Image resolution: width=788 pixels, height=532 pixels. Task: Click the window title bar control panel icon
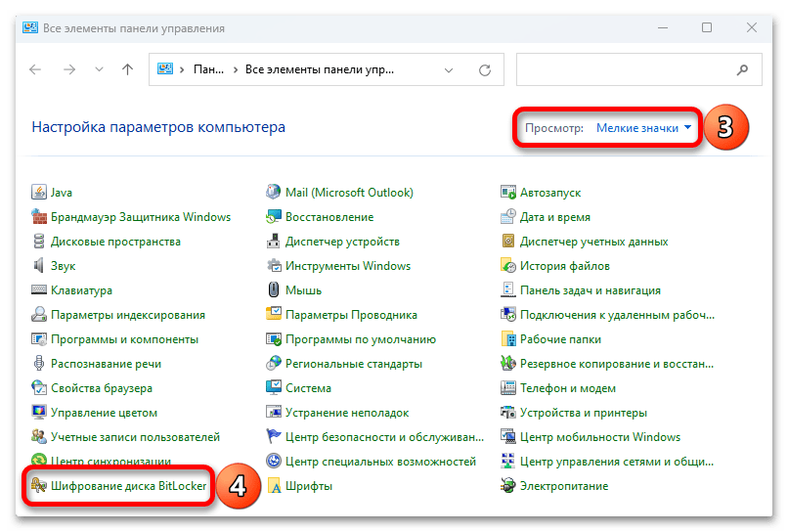pos(30,27)
